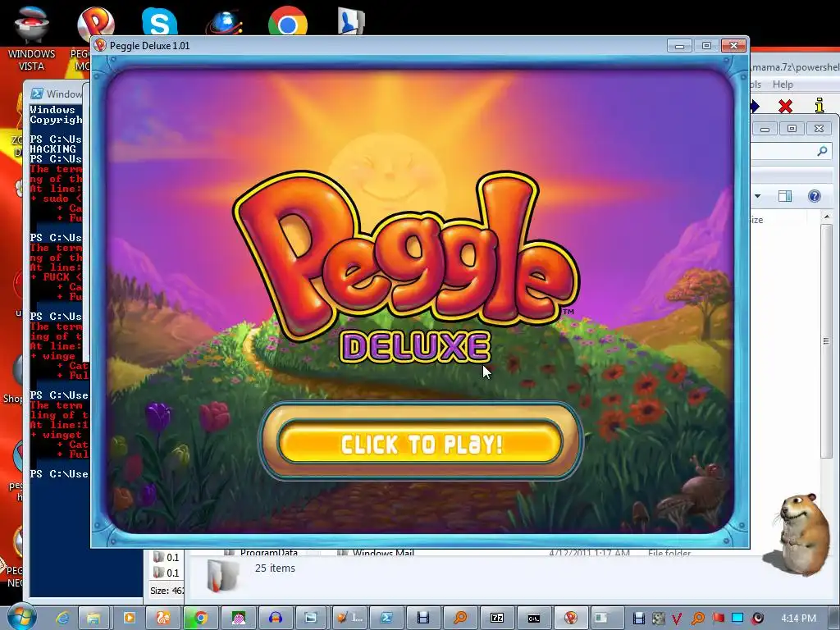
Task: Switch to the 7-Zip taskbar button
Action: [x=497, y=618]
